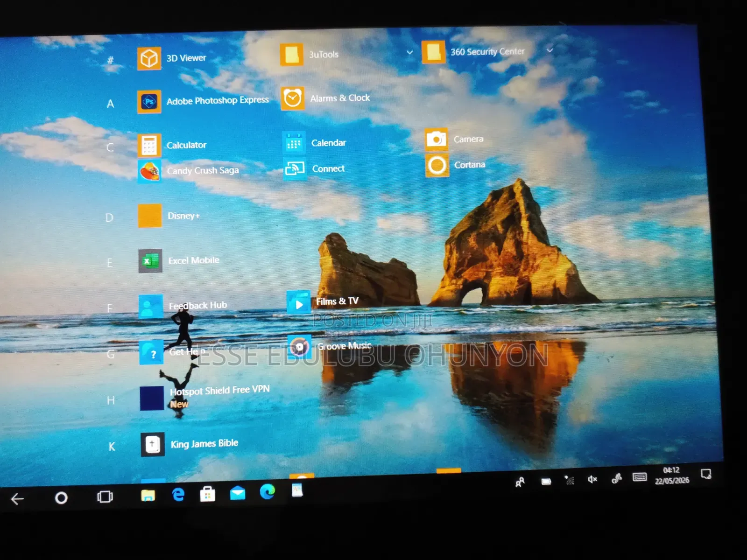747x560 pixels.
Task: Open the Action Center notifications
Action: (x=706, y=474)
